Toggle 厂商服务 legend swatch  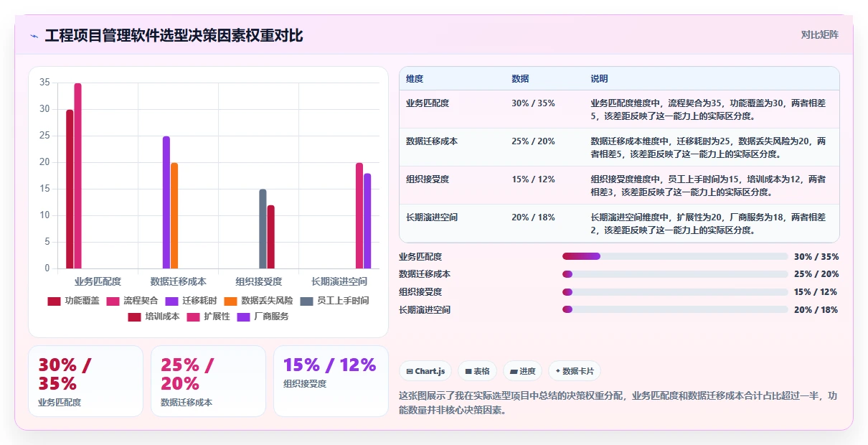tap(243, 317)
